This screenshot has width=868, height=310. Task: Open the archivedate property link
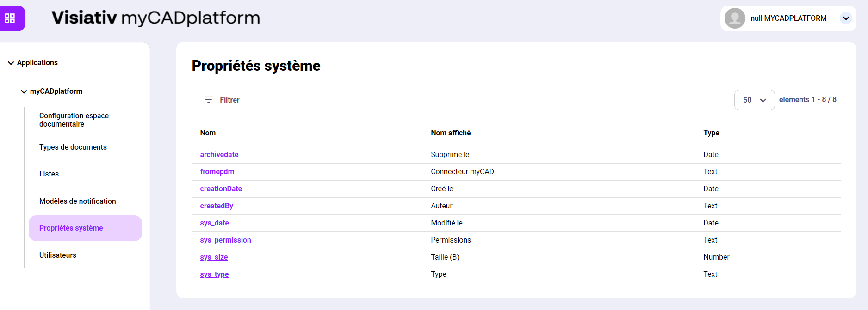click(219, 155)
